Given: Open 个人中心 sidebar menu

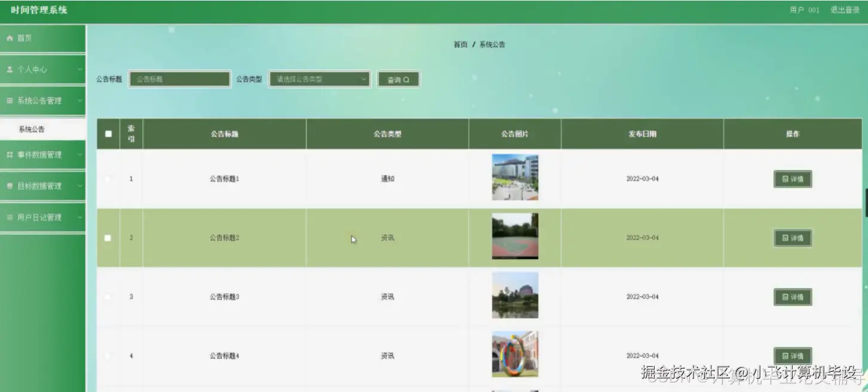Looking at the screenshot, I should click(42, 69).
